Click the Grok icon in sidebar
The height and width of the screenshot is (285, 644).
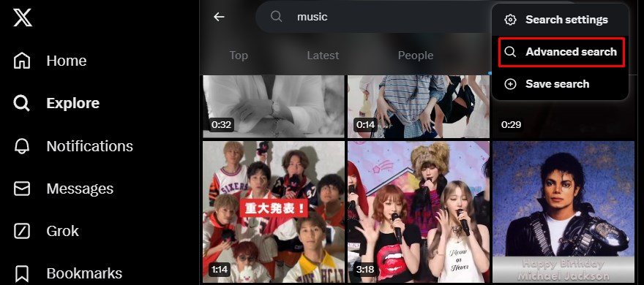tap(22, 231)
